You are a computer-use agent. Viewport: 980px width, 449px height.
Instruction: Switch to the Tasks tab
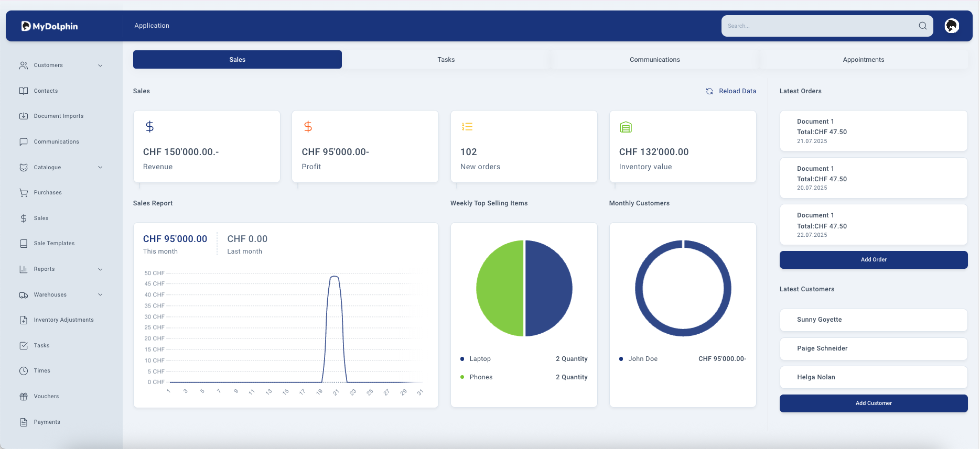(x=446, y=60)
